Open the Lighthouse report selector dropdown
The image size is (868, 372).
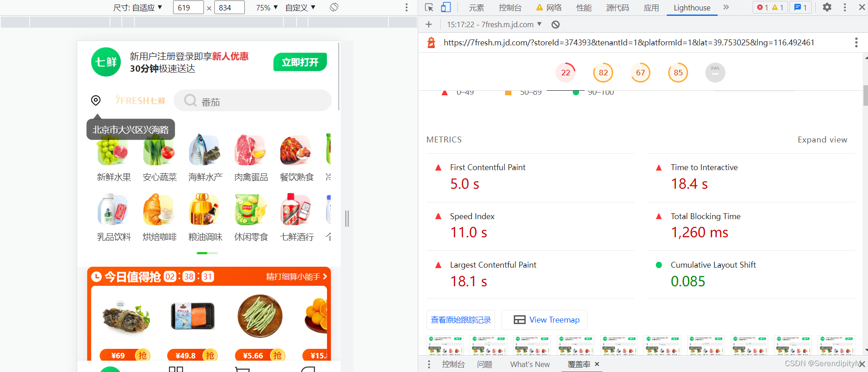[x=494, y=24]
